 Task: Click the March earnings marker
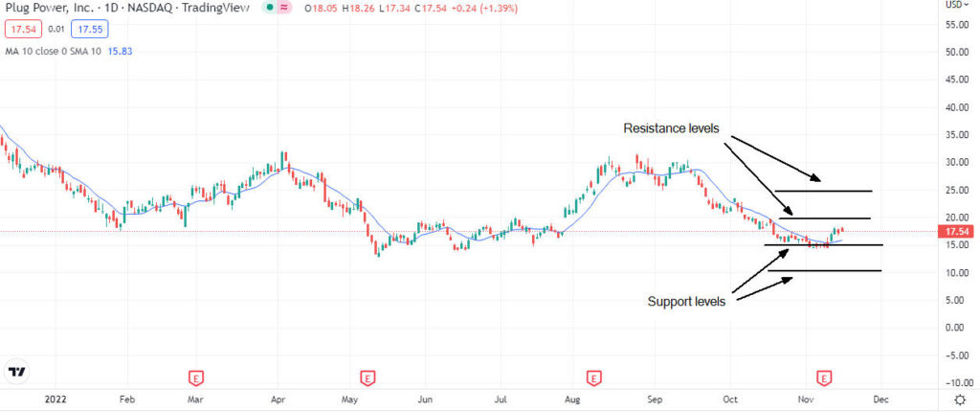click(195, 378)
